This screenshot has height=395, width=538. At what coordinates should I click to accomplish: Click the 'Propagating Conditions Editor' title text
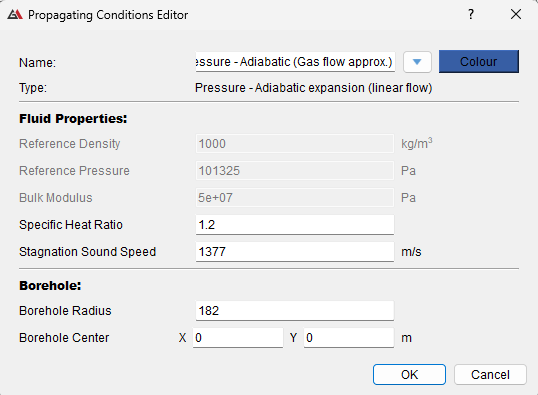click(x=108, y=15)
